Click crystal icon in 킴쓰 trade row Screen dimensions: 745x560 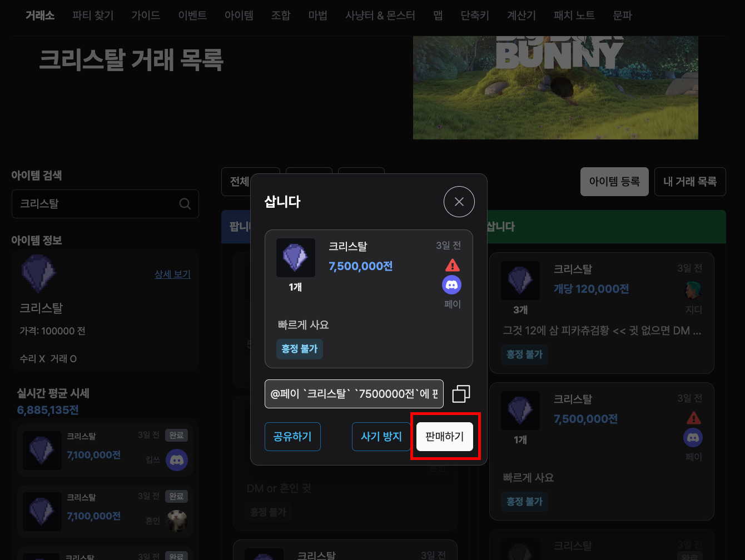42,450
